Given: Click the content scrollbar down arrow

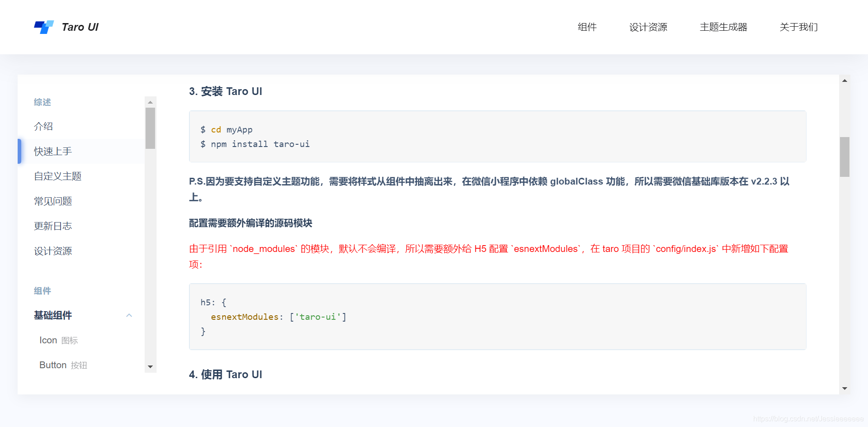Looking at the screenshot, I should [x=844, y=389].
